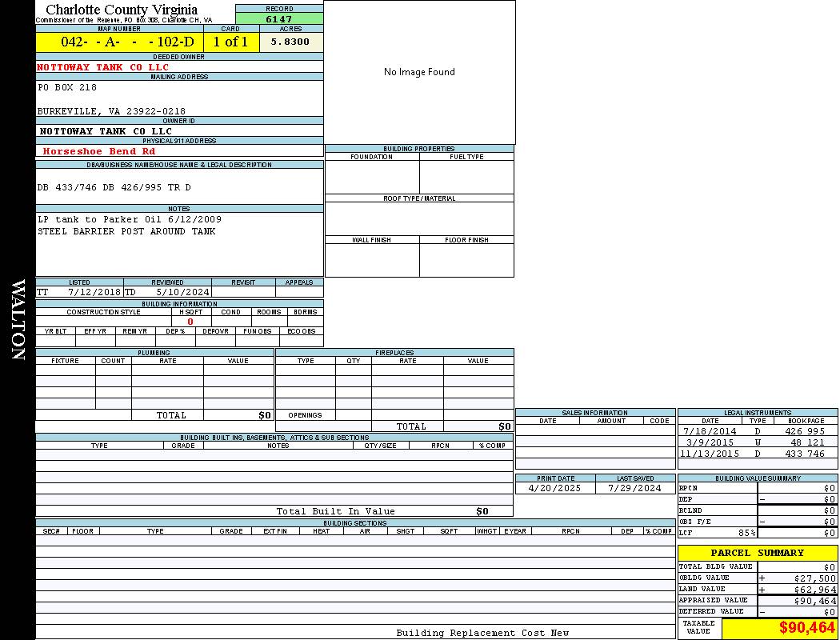Open the Horseshoe Bend Rd address
840x640 pixels.
click(99, 151)
